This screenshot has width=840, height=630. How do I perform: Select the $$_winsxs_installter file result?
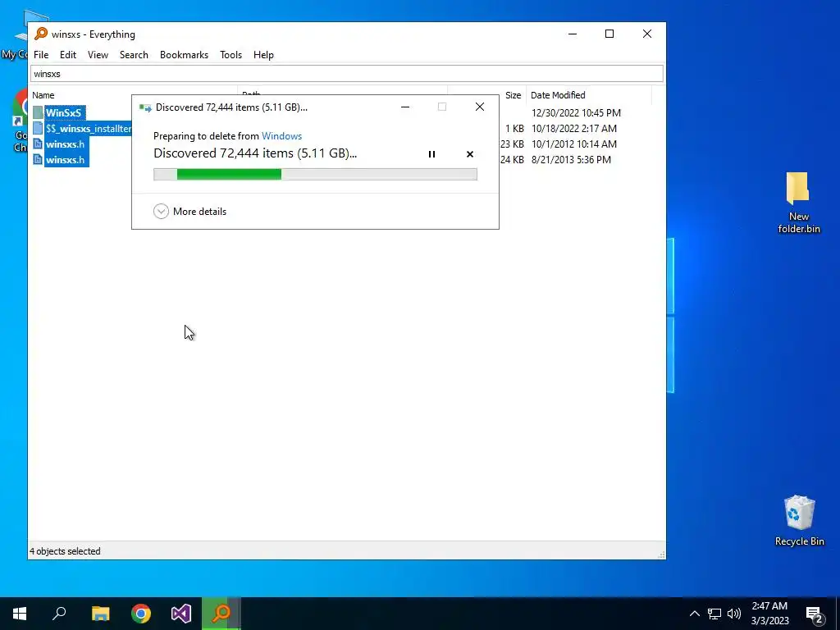[x=89, y=129]
